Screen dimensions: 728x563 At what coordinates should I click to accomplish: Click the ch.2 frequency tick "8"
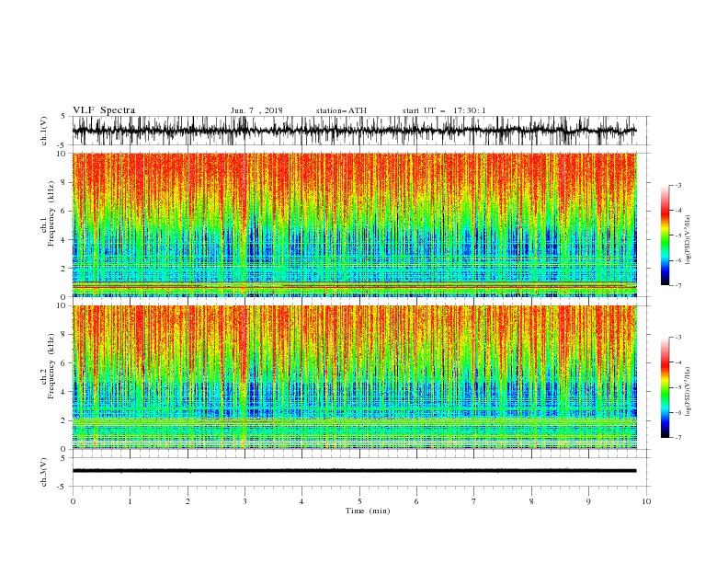point(63,335)
